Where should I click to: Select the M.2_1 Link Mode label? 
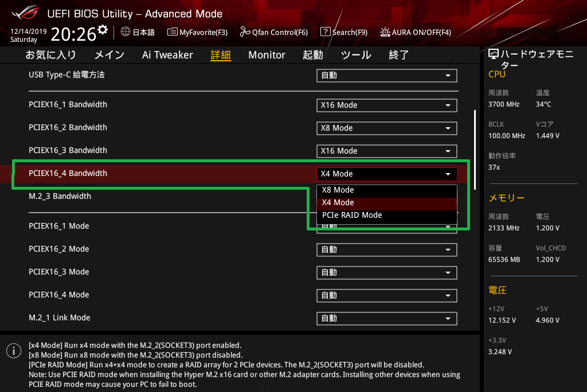click(x=60, y=317)
